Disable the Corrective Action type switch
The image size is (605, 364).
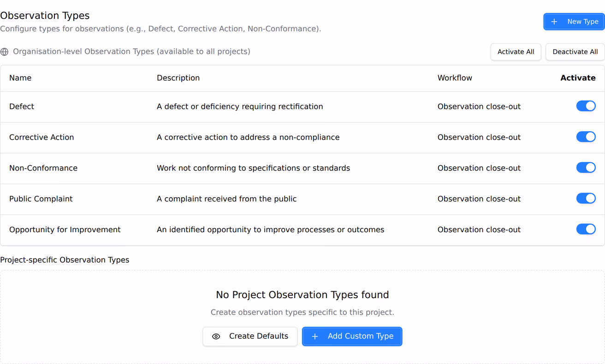click(x=586, y=137)
